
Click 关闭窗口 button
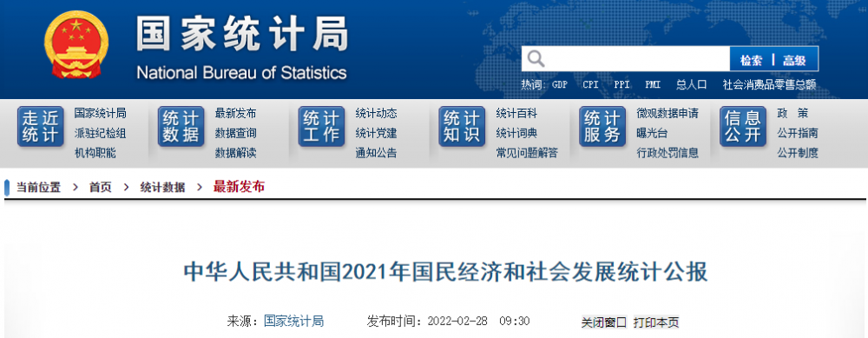point(604,322)
